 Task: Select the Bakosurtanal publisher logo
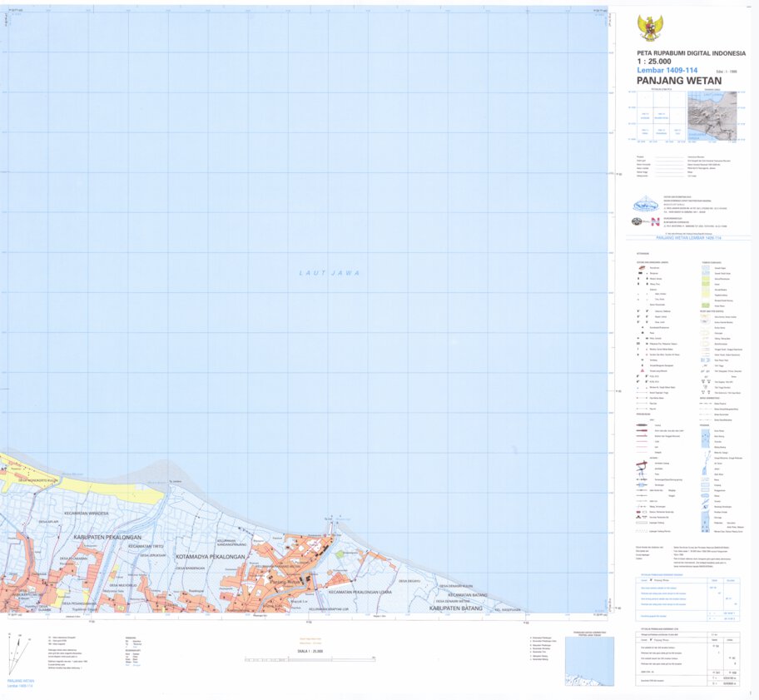point(644,205)
